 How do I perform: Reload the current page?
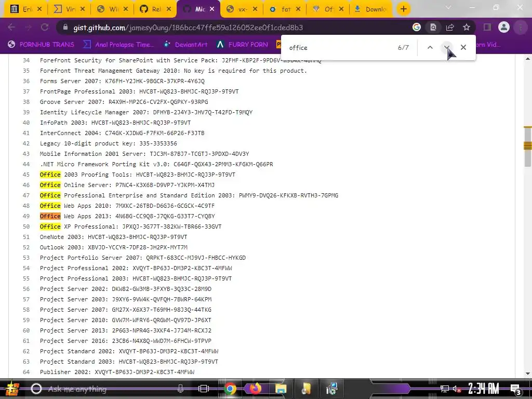[x=45, y=27]
